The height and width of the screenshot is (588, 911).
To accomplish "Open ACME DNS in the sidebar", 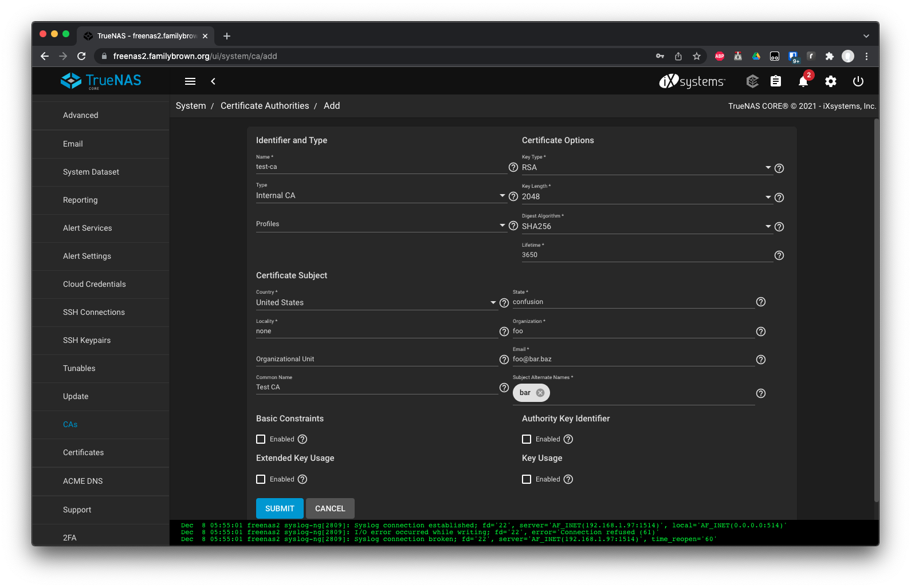I will (101, 482).
